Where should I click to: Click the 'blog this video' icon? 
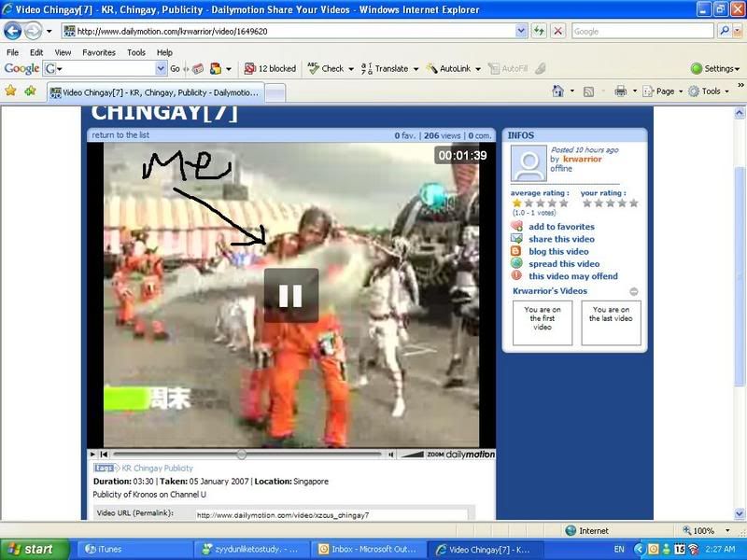click(x=514, y=252)
